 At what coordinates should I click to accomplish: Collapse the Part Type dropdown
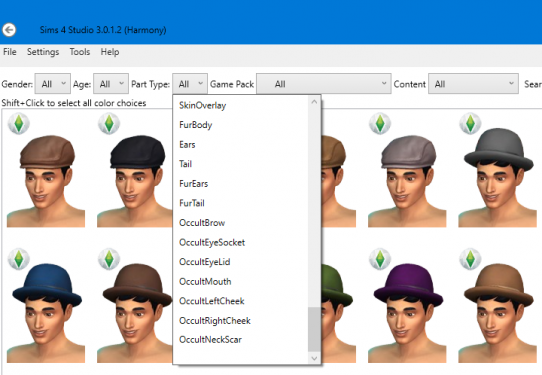(190, 84)
